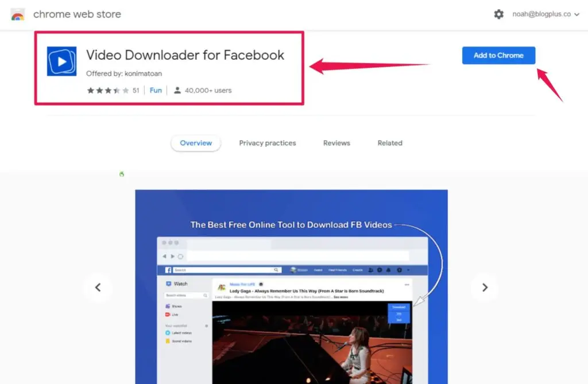Click the chrome web store header text
This screenshot has height=384, width=588.
[x=77, y=14]
